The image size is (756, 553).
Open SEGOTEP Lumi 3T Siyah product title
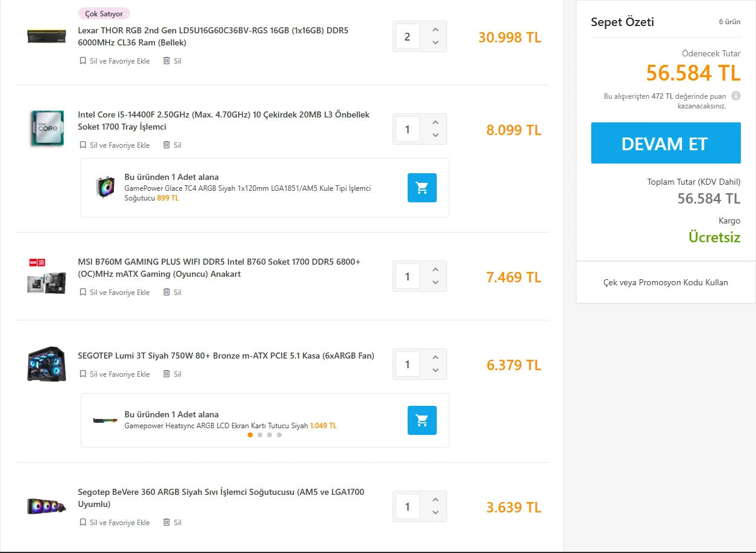point(226,356)
